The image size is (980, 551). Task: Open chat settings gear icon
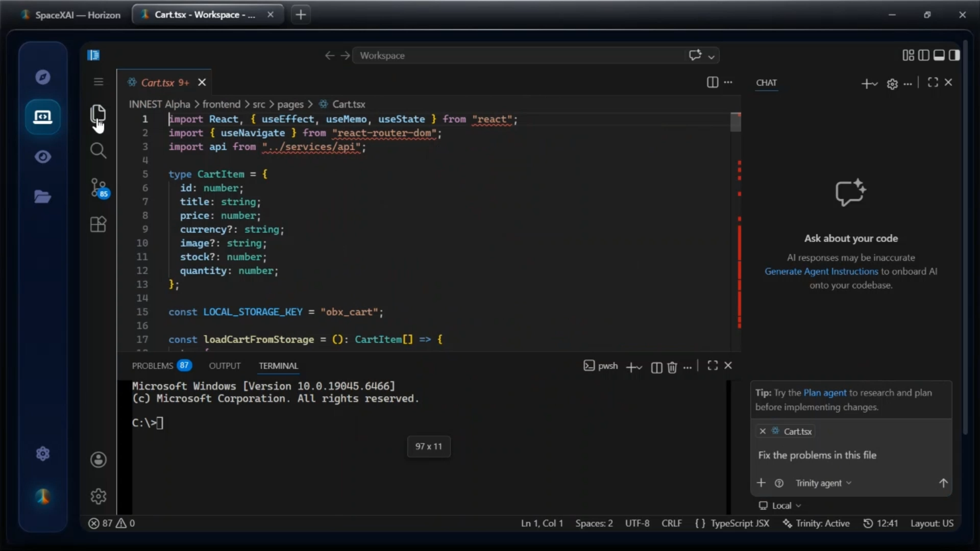coord(892,84)
